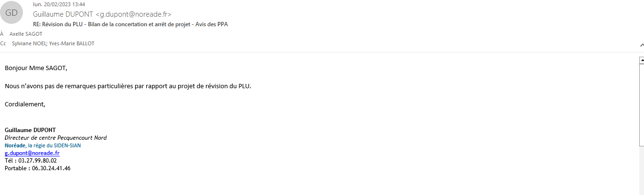Open the g.dupont@noreade.fr signature link

point(32,153)
